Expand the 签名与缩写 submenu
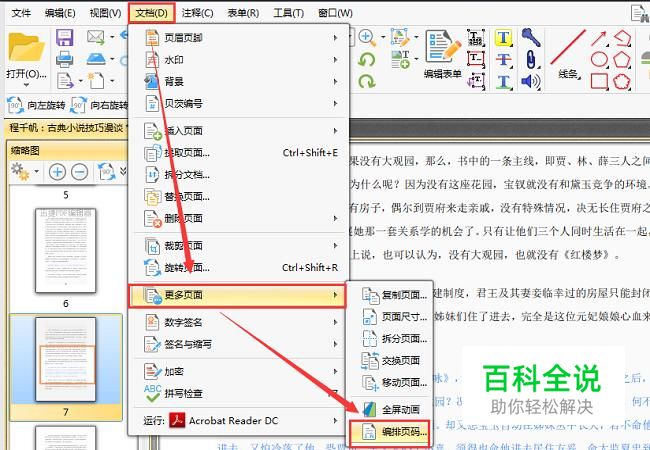Viewport: 650px width, 450px height. [240, 344]
